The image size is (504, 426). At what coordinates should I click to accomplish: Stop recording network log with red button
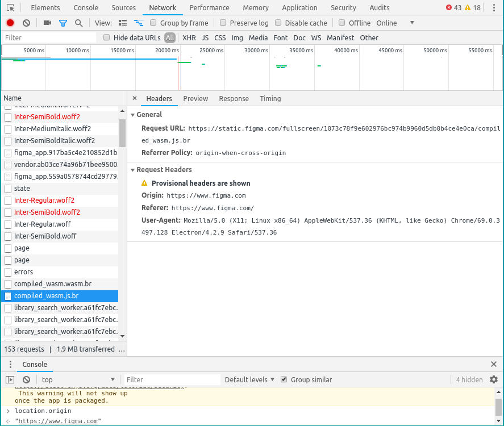tap(10, 23)
